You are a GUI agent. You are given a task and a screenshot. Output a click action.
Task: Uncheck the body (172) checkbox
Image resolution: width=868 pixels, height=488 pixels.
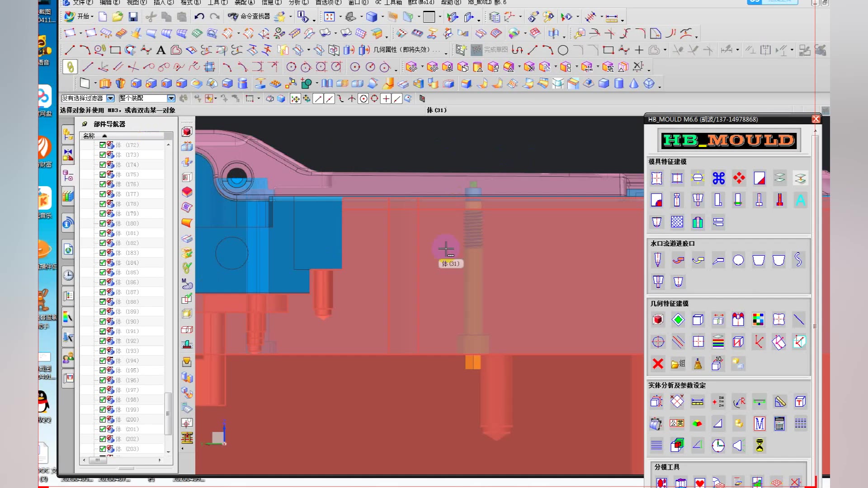[103, 145]
